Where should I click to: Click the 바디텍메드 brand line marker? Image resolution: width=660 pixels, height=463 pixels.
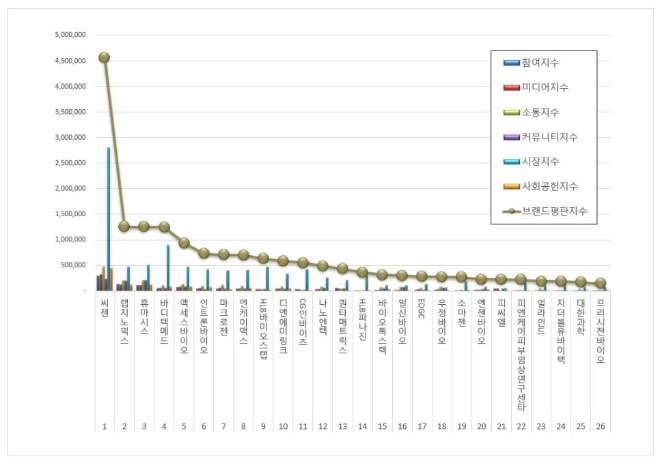point(164,227)
